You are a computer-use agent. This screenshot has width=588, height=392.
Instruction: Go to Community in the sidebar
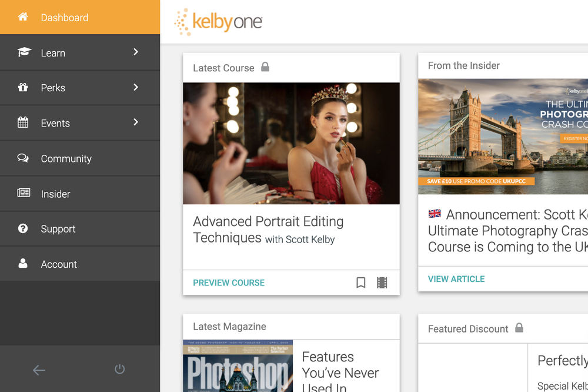(x=66, y=158)
